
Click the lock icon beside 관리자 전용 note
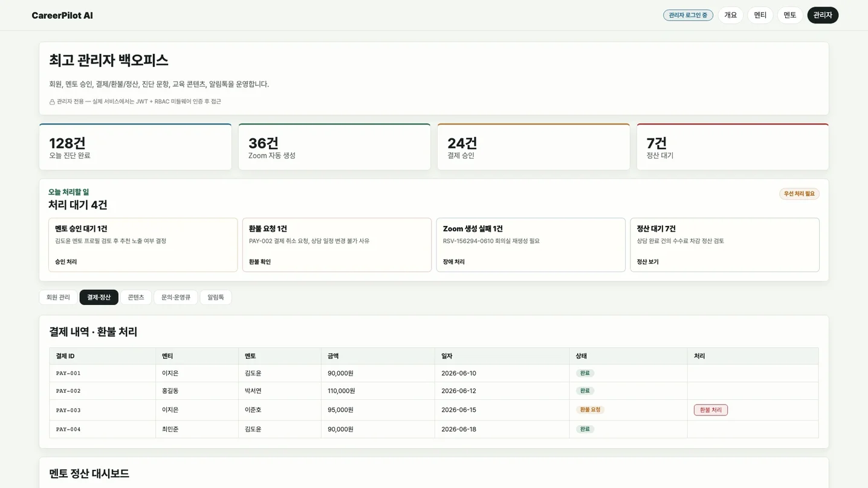click(x=52, y=102)
